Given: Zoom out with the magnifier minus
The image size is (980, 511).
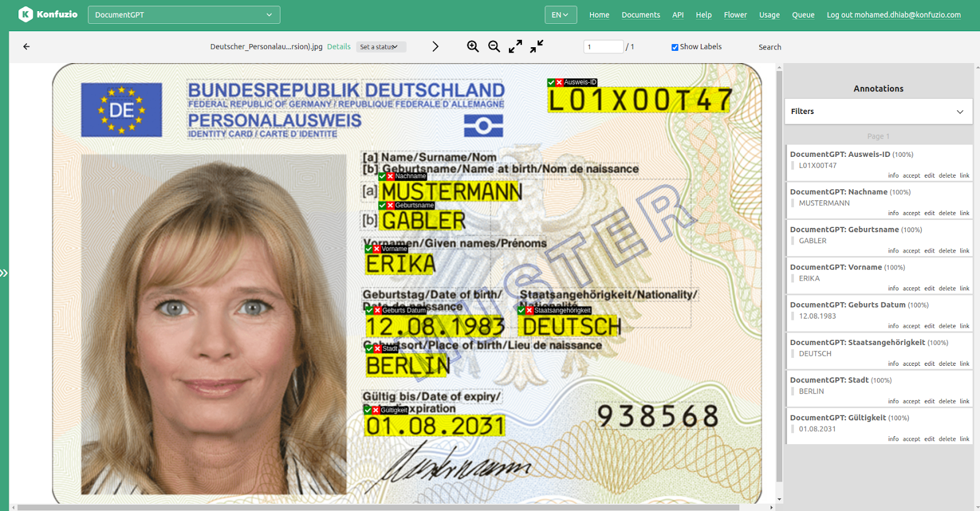Looking at the screenshot, I should tap(494, 47).
